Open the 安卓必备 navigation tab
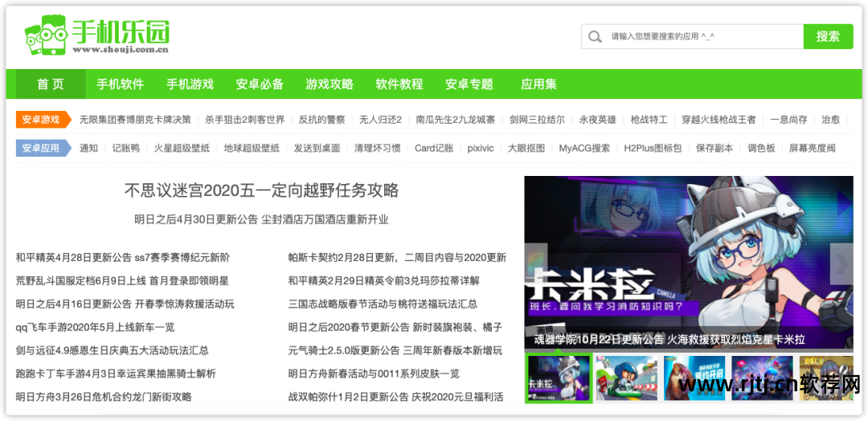This screenshot has height=421, width=868. coord(260,84)
